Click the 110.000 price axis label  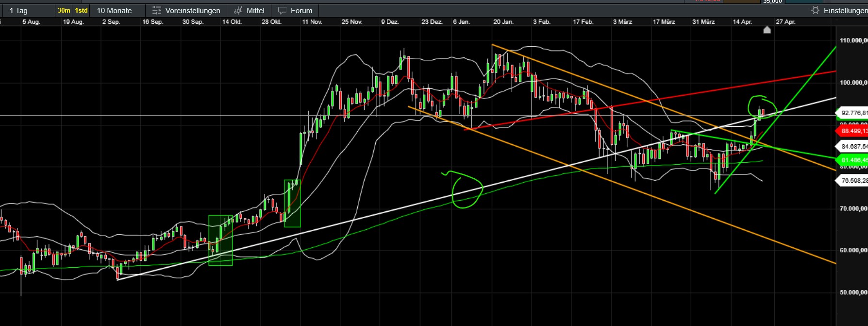[x=853, y=40]
